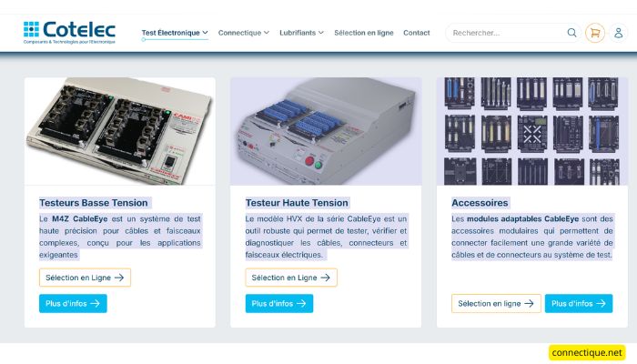Open the Sélection en ligne menu item
Viewport: 637px width, 364px height.
(x=364, y=33)
